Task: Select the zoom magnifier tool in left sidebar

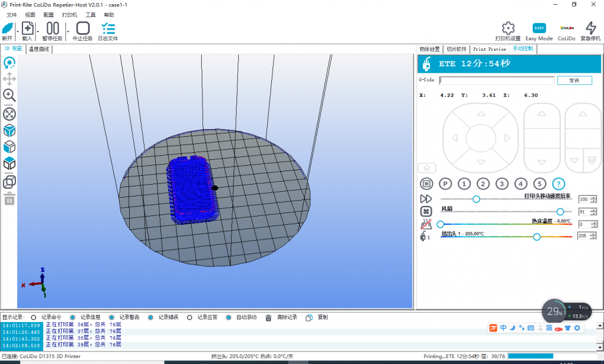Action: coord(9,96)
